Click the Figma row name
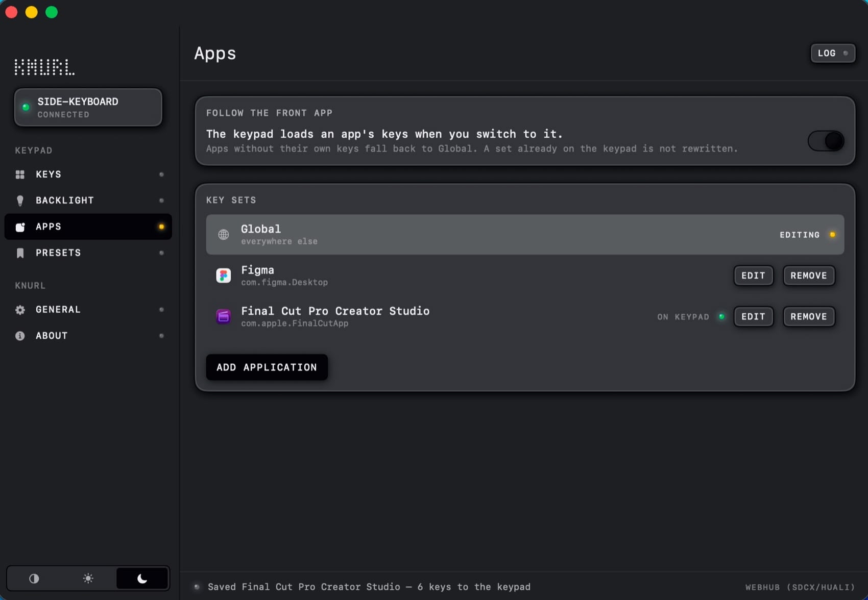The image size is (868, 600). (x=257, y=270)
